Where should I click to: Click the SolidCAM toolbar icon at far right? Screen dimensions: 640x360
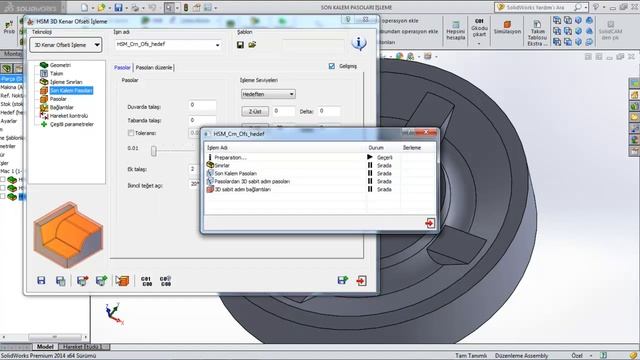[611, 31]
